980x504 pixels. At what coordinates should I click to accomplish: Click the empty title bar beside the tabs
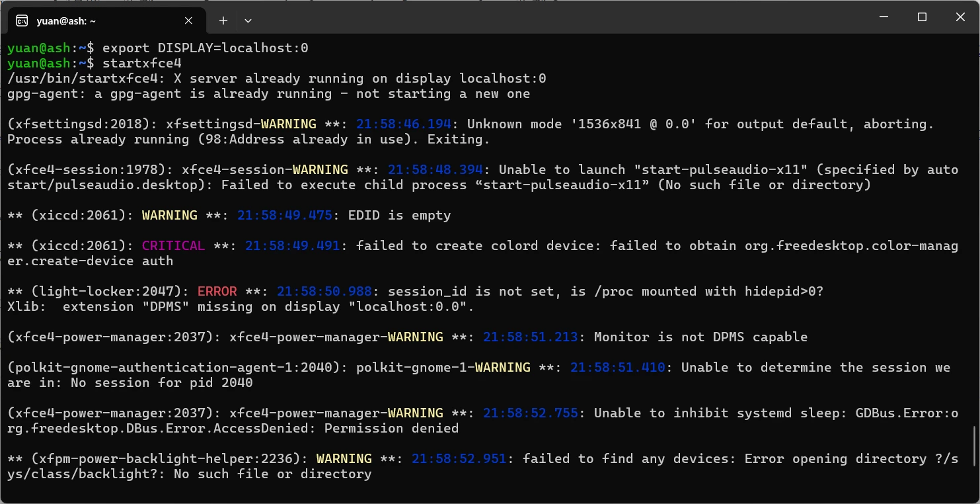point(555,17)
